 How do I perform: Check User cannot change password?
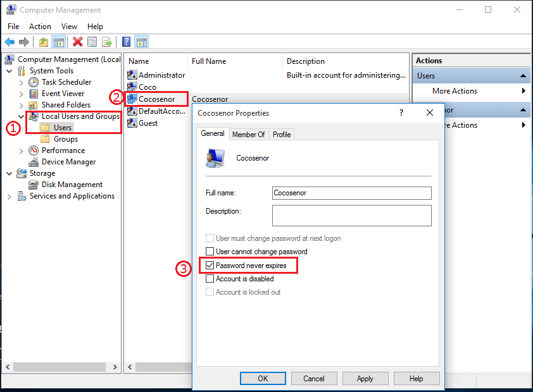pos(210,252)
